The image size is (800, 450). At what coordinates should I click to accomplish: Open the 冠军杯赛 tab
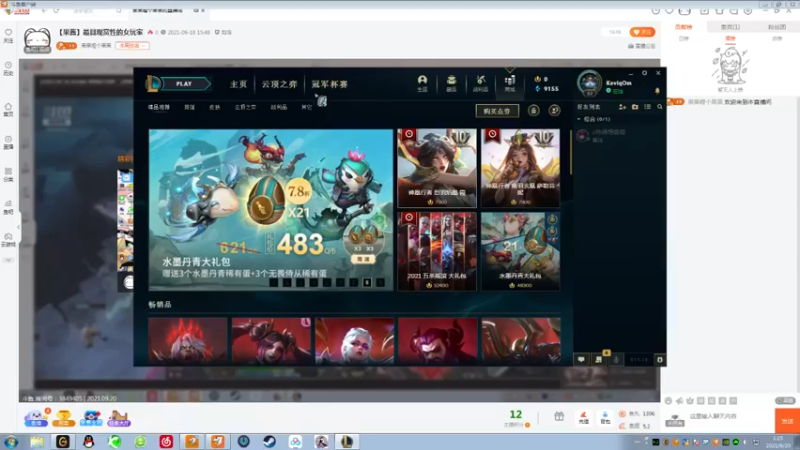pyautogui.click(x=330, y=84)
